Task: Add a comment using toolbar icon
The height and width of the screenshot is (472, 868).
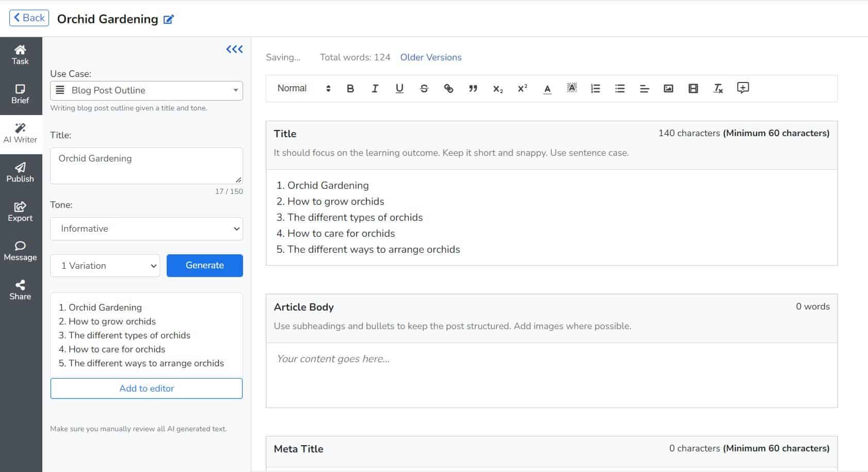Action: pyautogui.click(x=743, y=88)
